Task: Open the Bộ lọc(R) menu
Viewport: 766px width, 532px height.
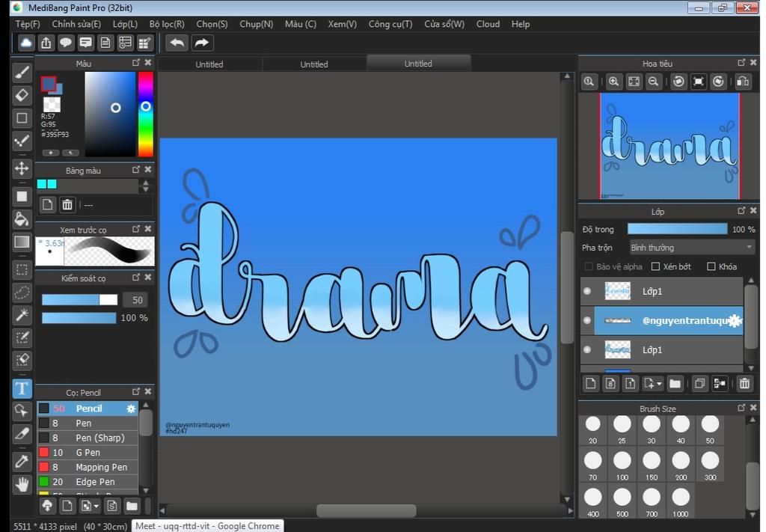Action: click(167, 24)
